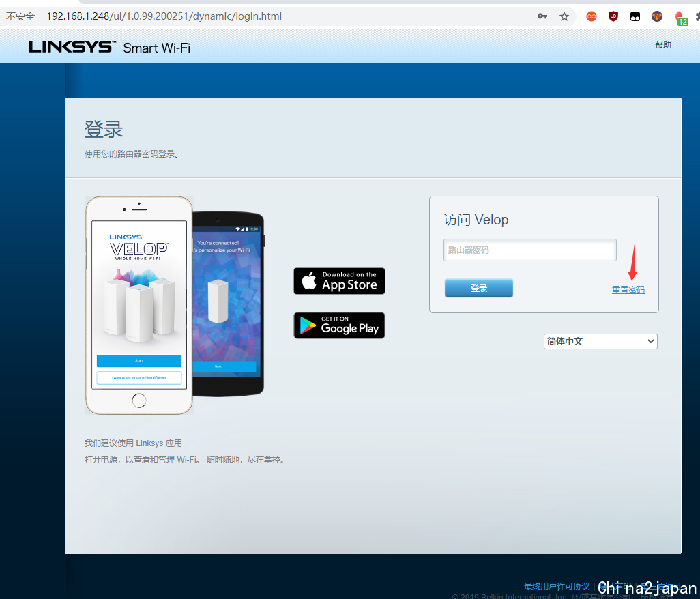Open the red extension with 12 badge

(x=680, y=18)
